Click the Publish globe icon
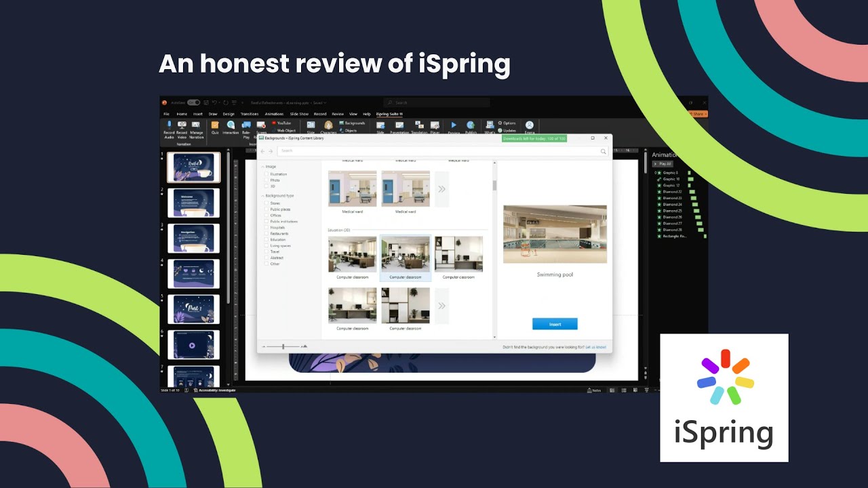This screenshot has width=868, height=488. (x=471, y=125)
